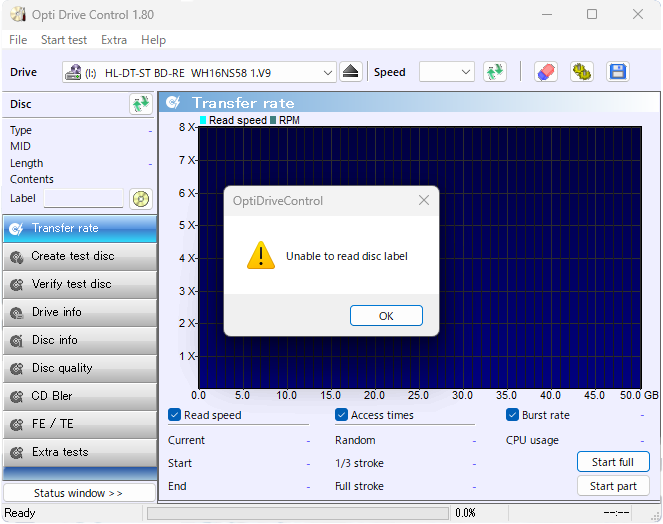Eject the disc with the eject icon

(351, 72)
